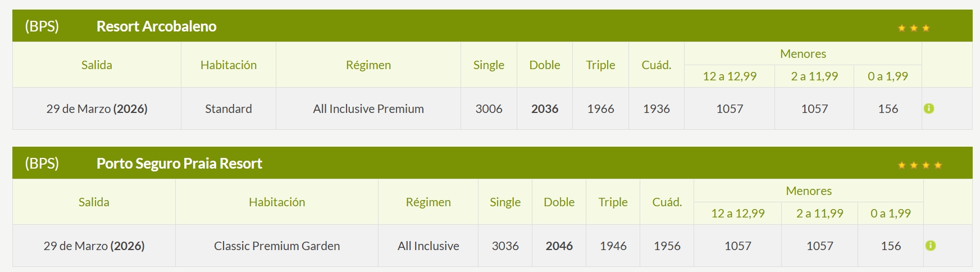The width and height of the screenshot is (980, 272).
Task: Click the three-star rating of Resort Arcobaleno
Action: [x=914, y=28]
